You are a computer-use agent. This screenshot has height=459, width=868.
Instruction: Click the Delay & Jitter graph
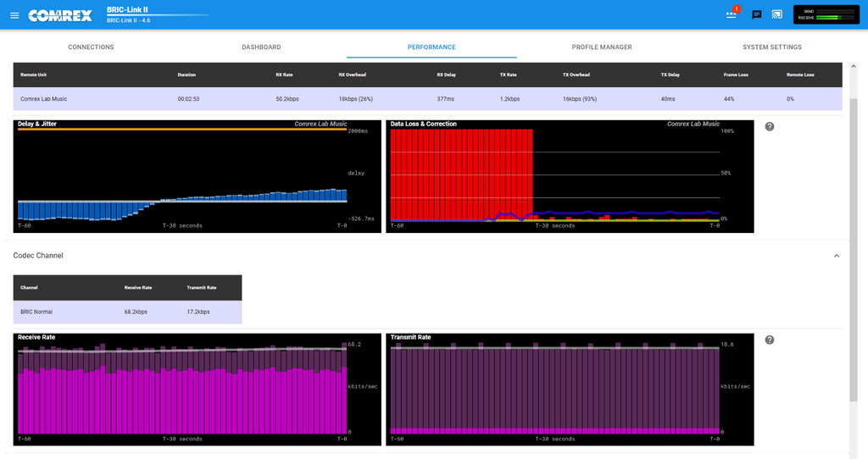coord(198,176)
